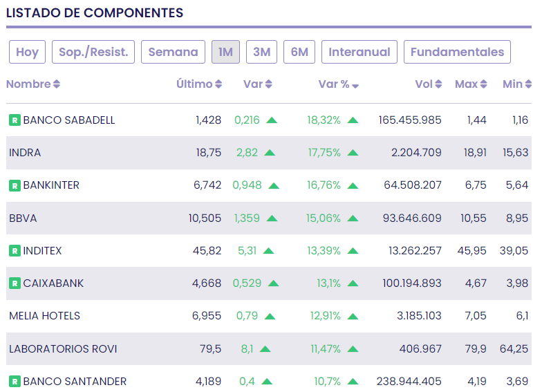Sort the table by the Var column

tap(269, 84)
